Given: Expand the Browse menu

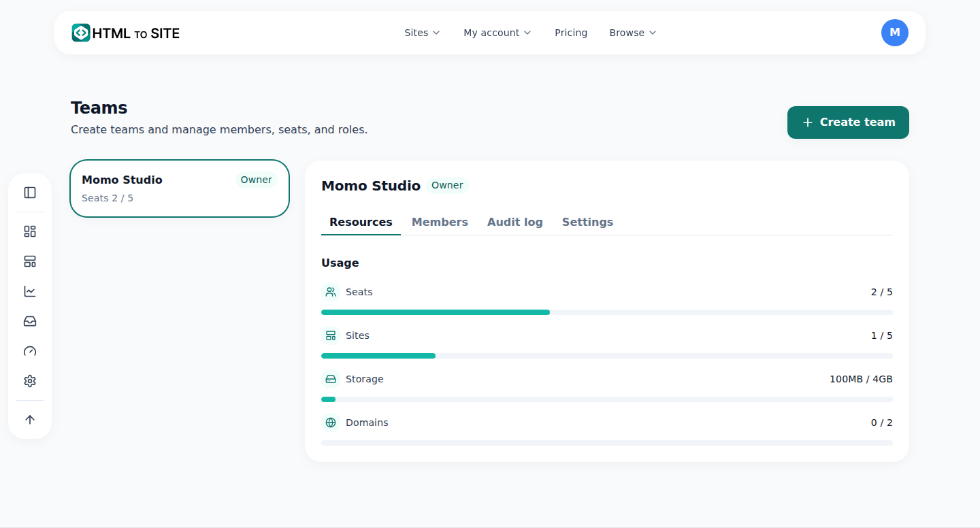Looking at the screenshot, I should 633,33.
